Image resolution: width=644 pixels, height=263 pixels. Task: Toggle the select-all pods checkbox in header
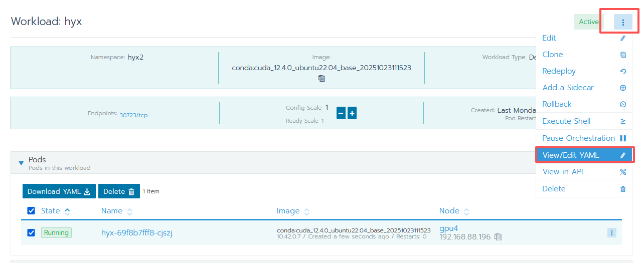tap(31, 211)
